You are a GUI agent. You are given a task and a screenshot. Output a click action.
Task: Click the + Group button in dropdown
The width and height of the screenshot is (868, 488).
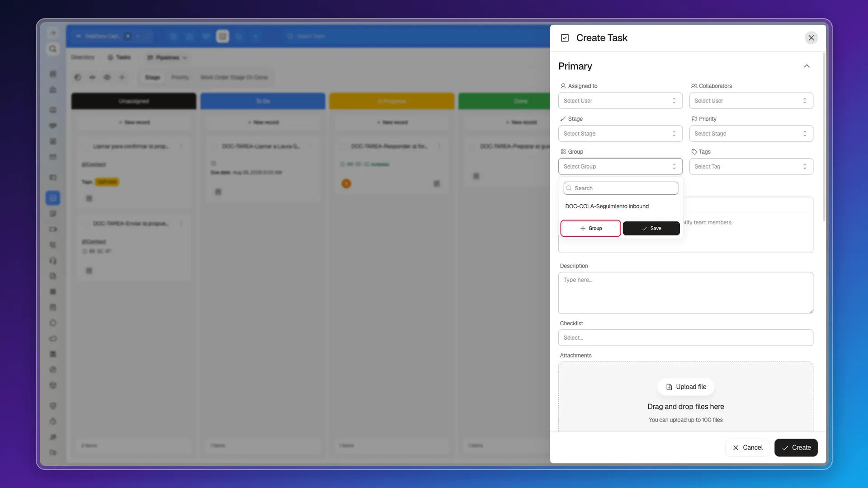click(x=590, y=228)
